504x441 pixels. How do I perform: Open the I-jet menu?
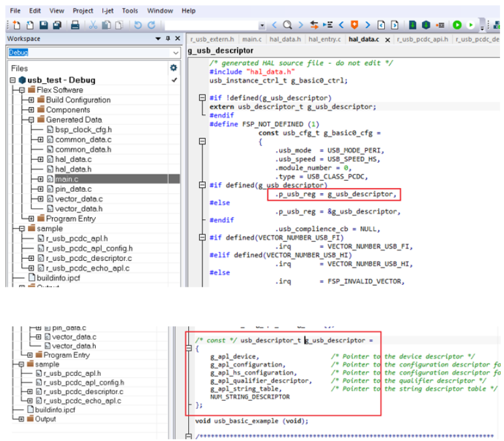click(x=107, y=10)
